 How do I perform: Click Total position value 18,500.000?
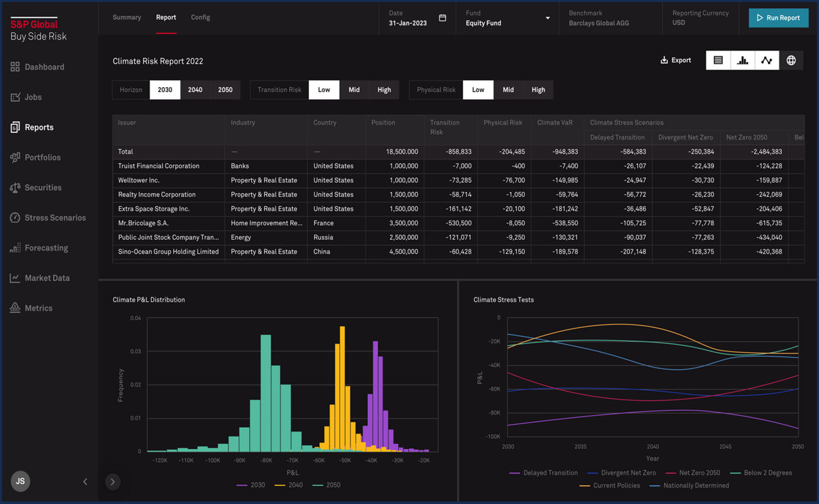(x=402, y=152)
